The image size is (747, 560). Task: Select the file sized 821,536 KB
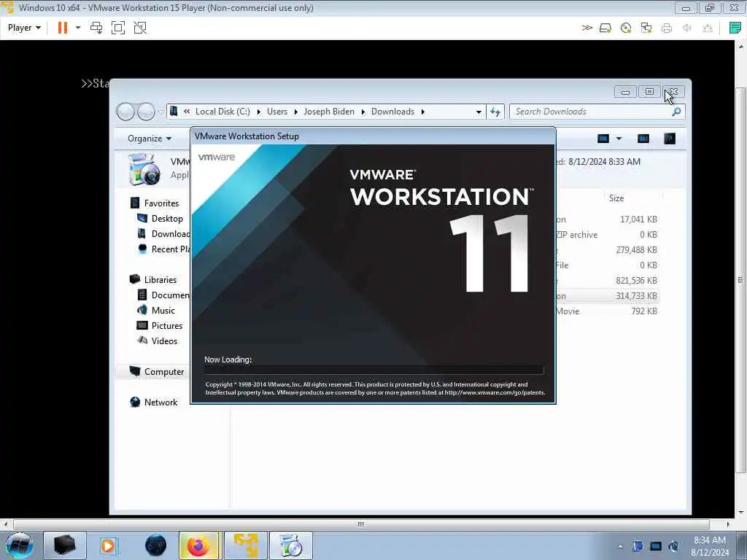(608, 281)
